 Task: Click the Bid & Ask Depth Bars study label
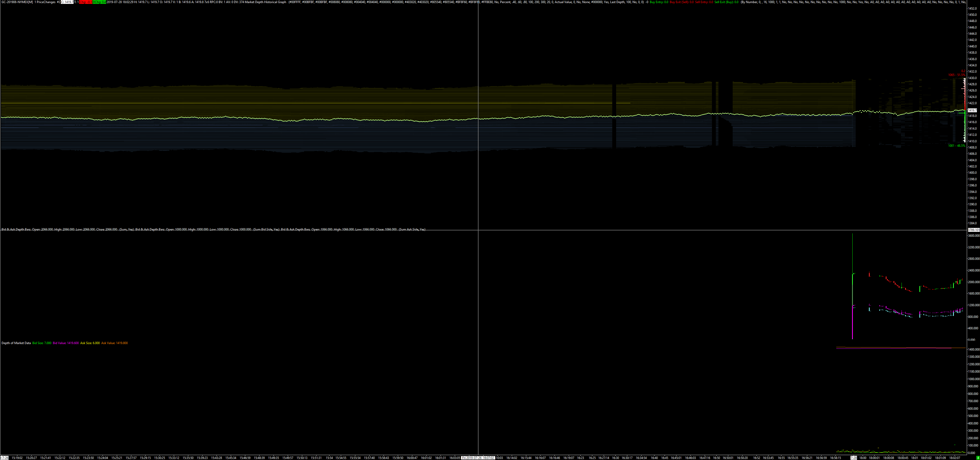click(16, 229)
